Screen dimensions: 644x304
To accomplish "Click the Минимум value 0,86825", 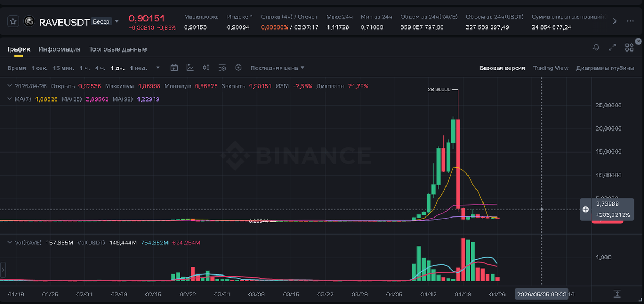I will [x=206, y=86].
